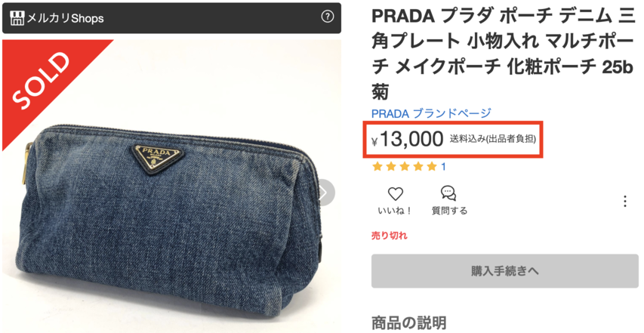Click the いいね! label under the heart
The height and width of the screenshot is (333, 644).
(x=395, y=211)
